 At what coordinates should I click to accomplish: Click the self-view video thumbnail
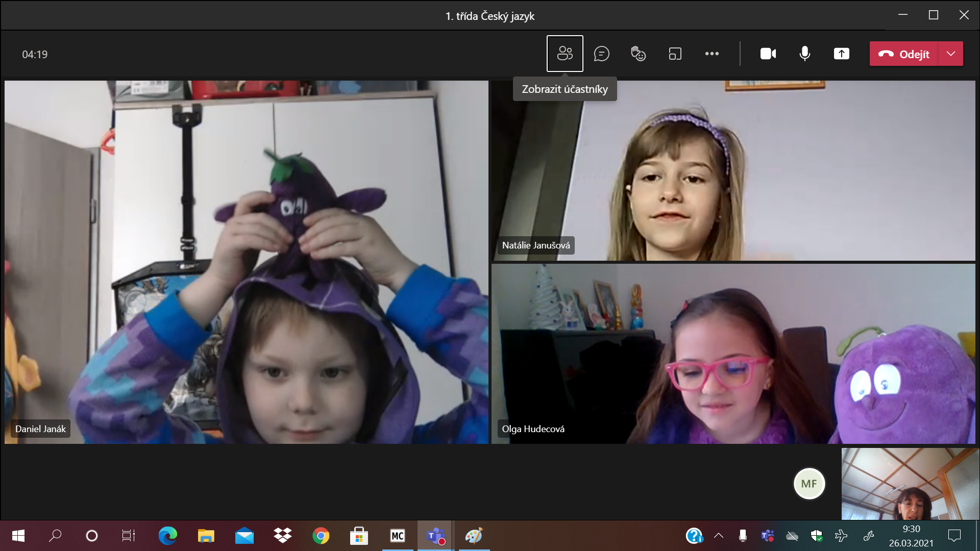(910, 484)
